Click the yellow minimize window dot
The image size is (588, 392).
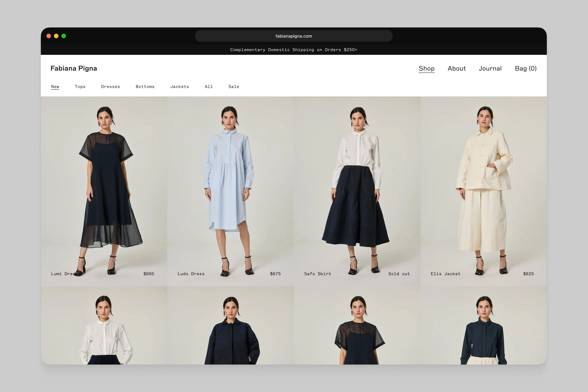(x=56, y=36)
